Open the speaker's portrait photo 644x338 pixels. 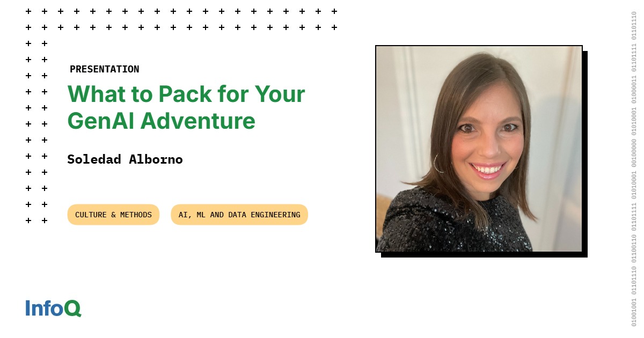pos(479,149)
